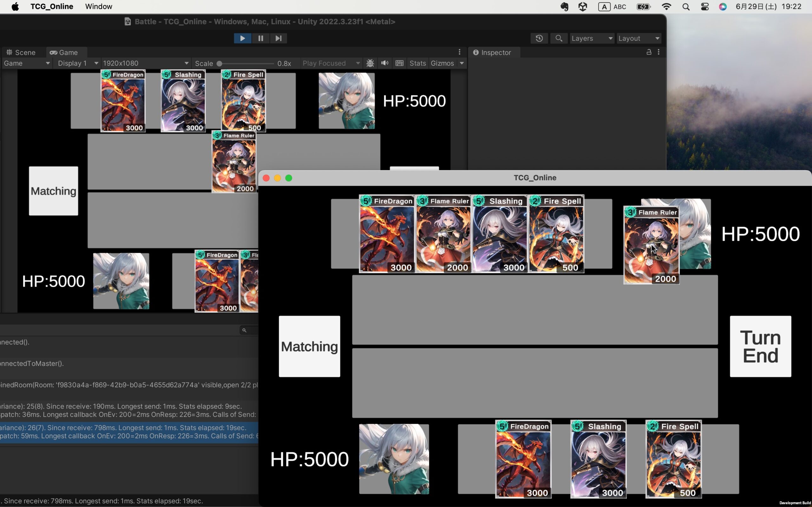Stop play mode with the Play button
The height and width of the screenshot is (507, 812).
[242, 38]
